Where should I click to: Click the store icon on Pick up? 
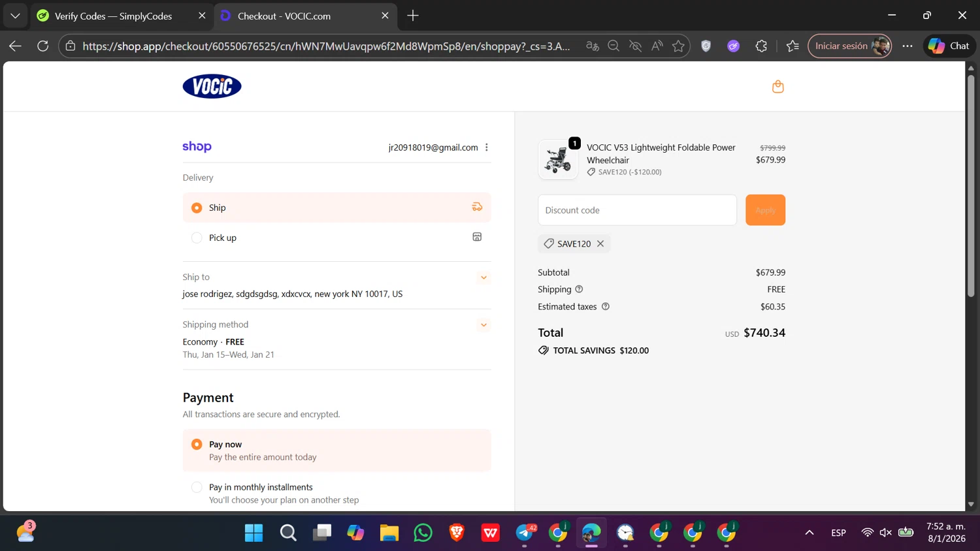477,237
